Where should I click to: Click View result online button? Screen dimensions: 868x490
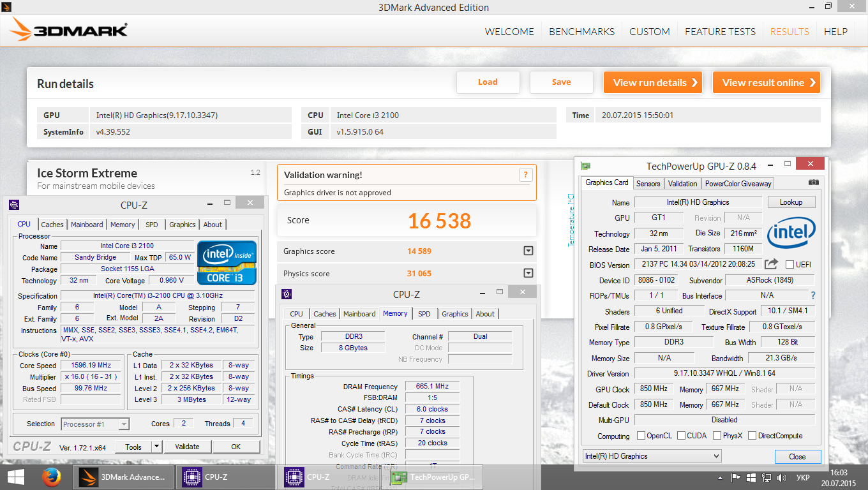(767, 82)
